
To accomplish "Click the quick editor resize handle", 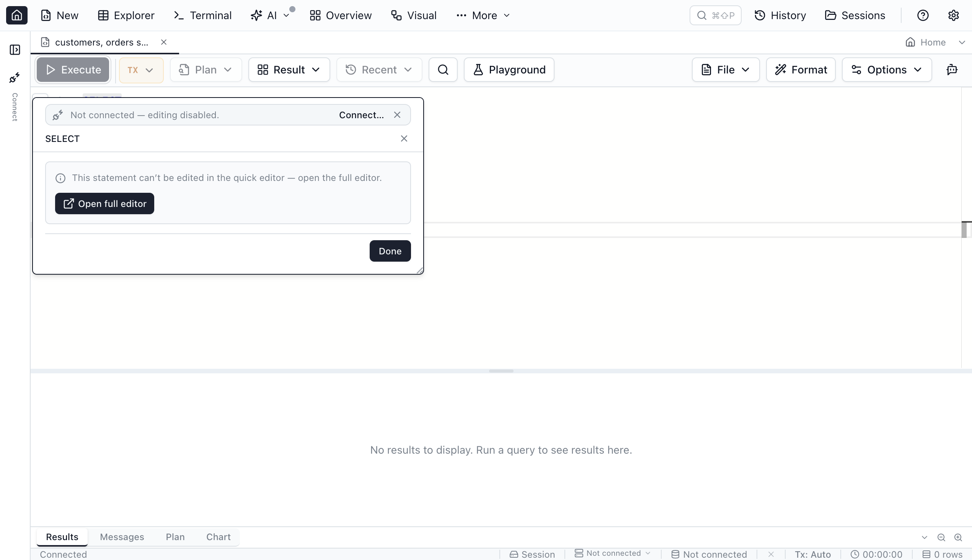I will coord(419,270).
